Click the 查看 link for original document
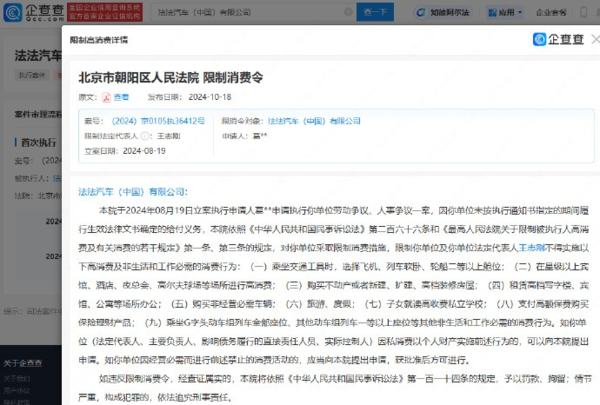The height and width of the screenshot is (405, 600). click(x=121, y=97)
